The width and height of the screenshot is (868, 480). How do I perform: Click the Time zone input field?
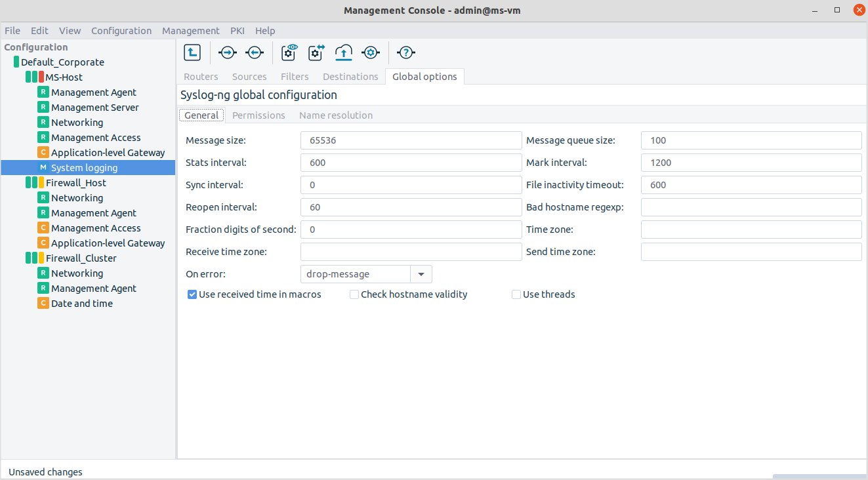[x=751, y=230]
